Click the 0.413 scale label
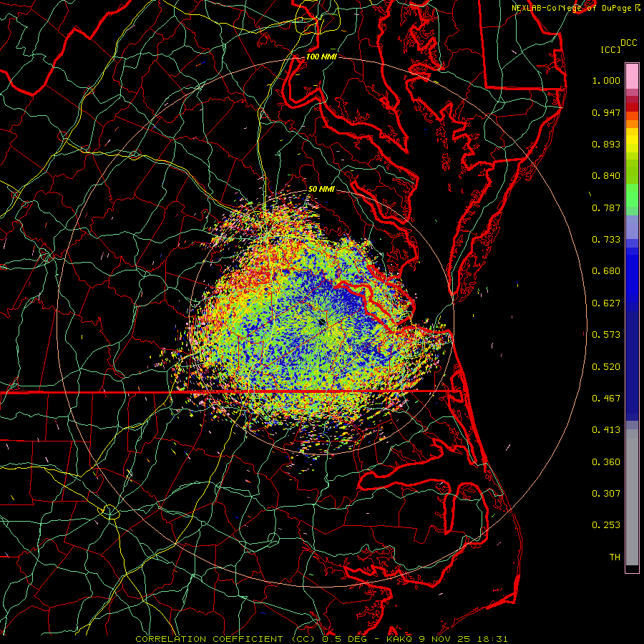 pyautogui.click(x=606, y=430)
